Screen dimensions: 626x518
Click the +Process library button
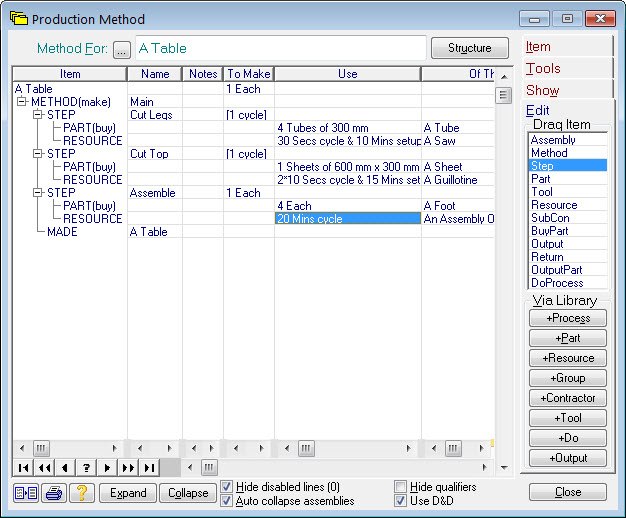pos(568,318)
